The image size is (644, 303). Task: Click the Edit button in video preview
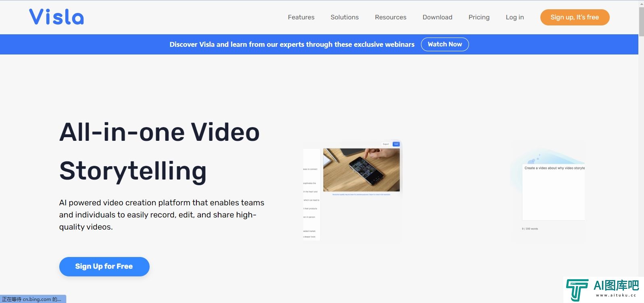point(396,144)
